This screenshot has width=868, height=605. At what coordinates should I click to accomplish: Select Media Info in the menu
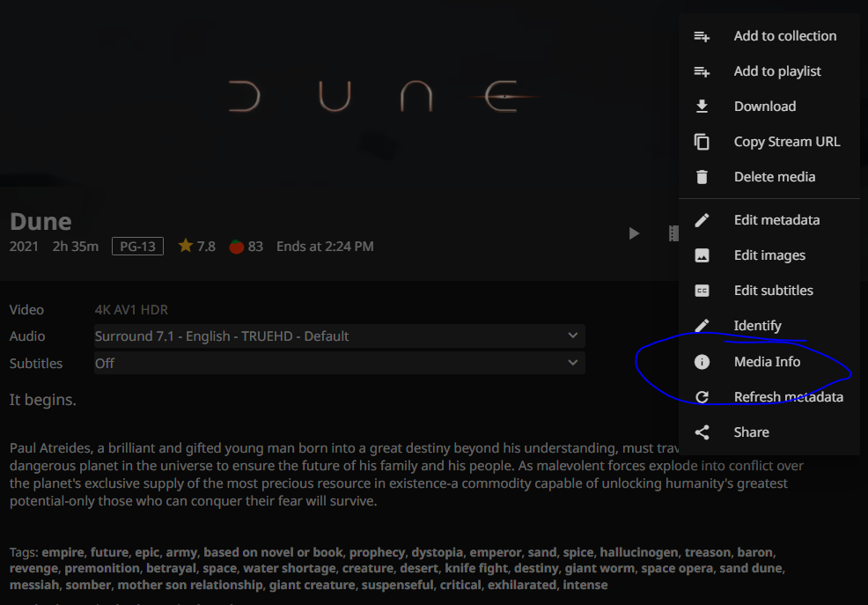coord(767,362)
